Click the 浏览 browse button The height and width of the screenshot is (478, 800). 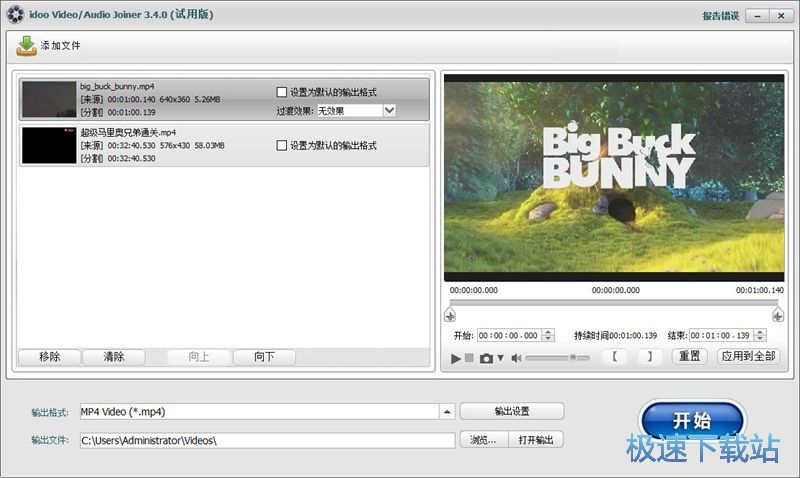point(483,440)
